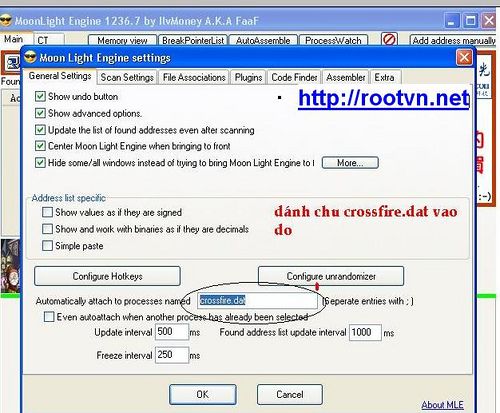The width and height of the screenshot is (500, 413).
Task: Uncheck Show undo button
Action: coord(40,97)
